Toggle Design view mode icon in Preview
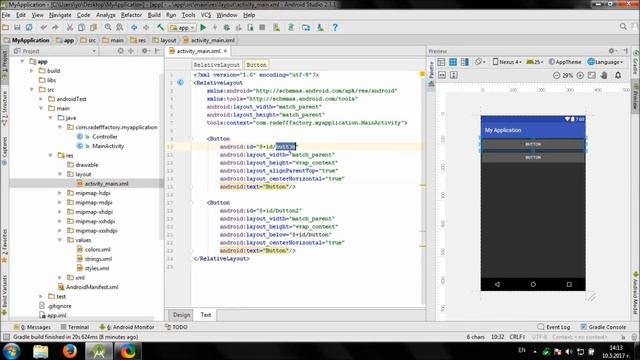The image size is (640, 360). 441,62
